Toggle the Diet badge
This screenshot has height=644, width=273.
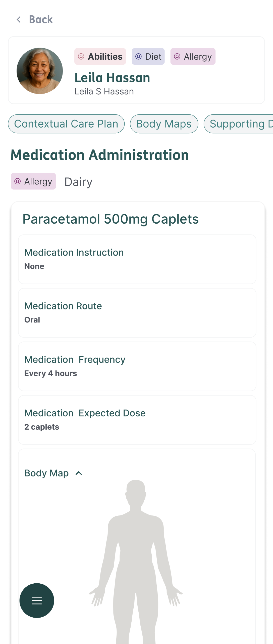tap(148, 57)
